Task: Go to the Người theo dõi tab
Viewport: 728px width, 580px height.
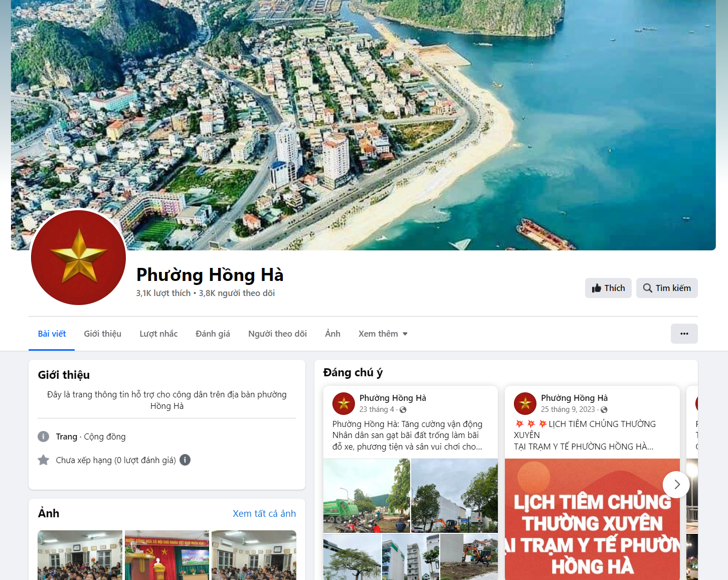Action: pos(277,334)
